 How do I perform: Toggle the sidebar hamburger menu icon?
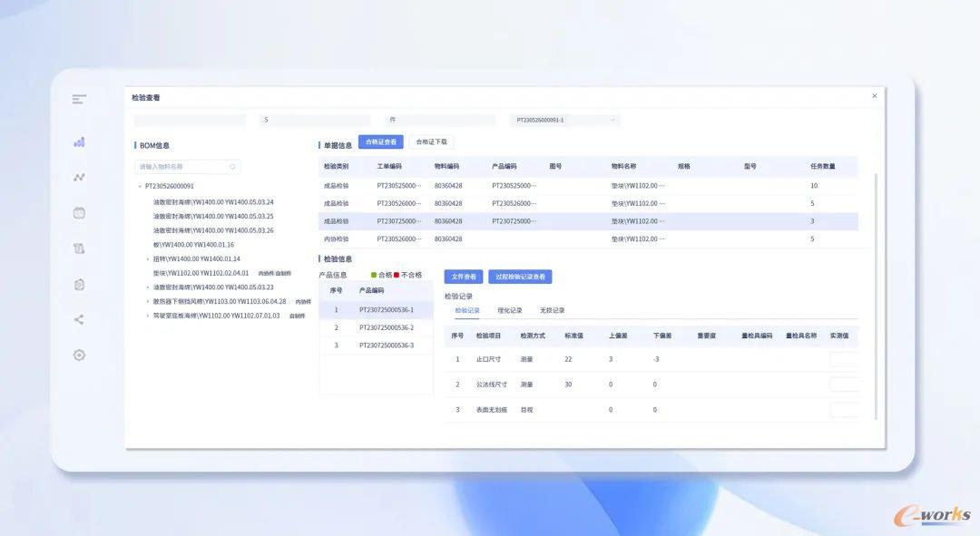pos(79,99)
